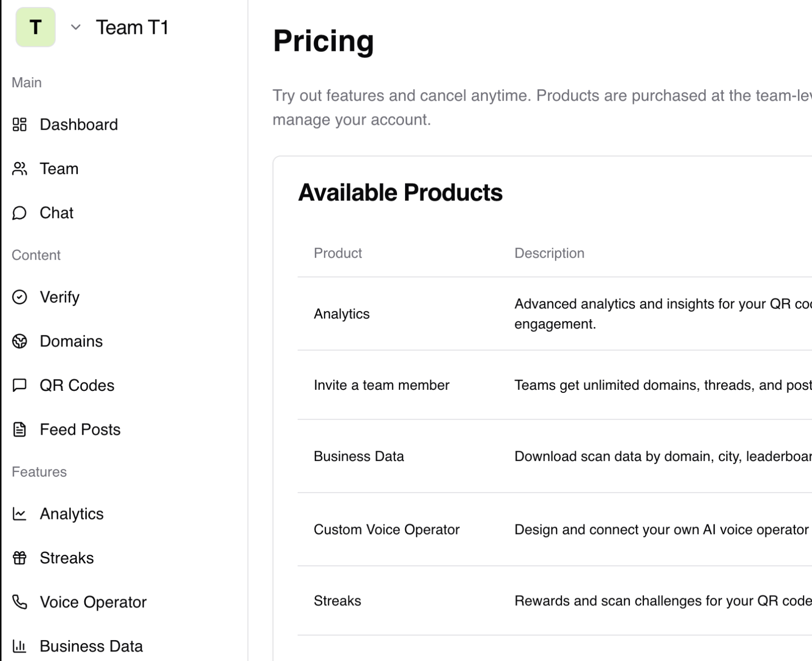Image resolution: width=812 pixels, height=661 pixels.
Task: Select the Invite a team member product
Action: tap(382, 385)
